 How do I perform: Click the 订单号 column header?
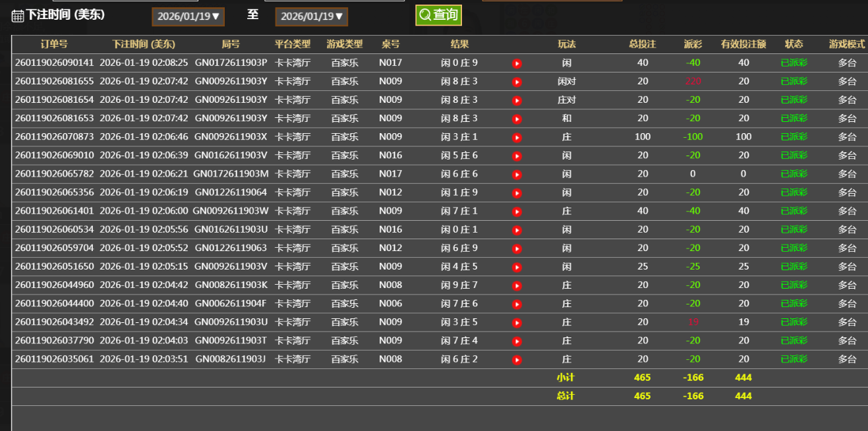(54, 44)
